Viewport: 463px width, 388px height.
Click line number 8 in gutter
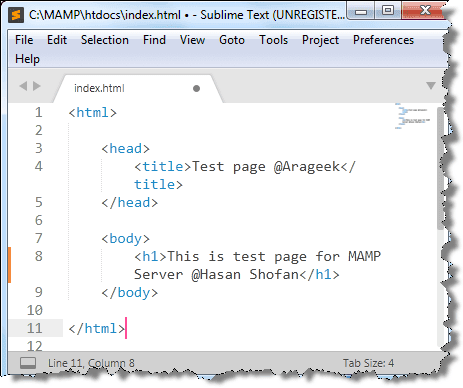39,256
